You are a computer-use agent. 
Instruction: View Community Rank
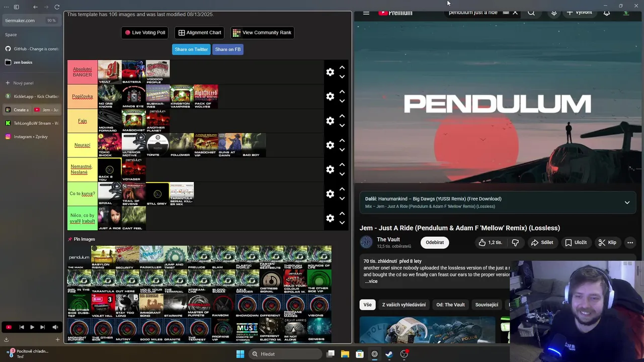coord(262,33)
